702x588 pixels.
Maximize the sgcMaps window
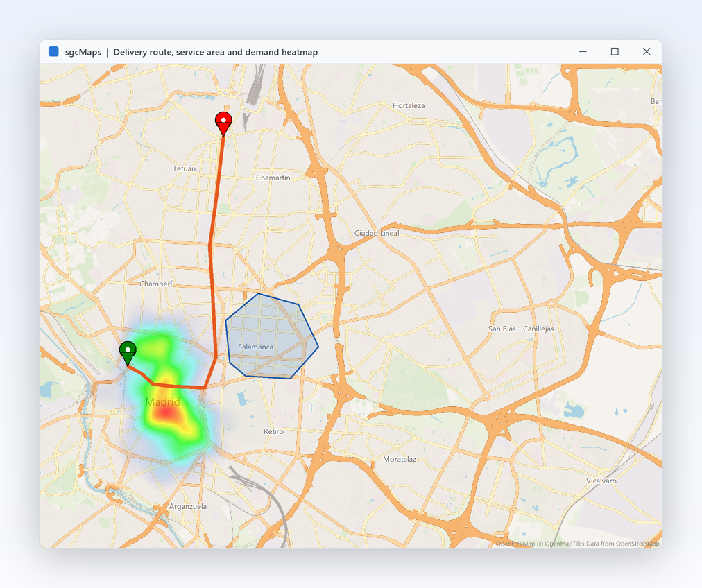point(615,51)
